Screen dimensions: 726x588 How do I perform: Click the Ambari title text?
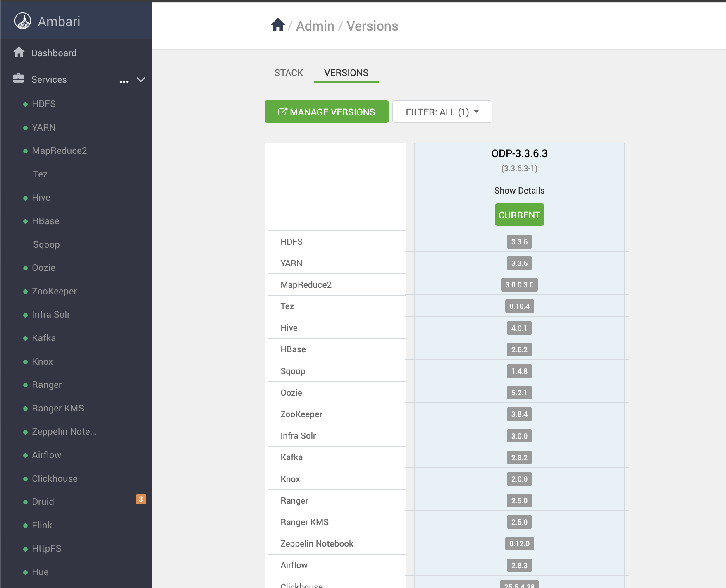59,21
